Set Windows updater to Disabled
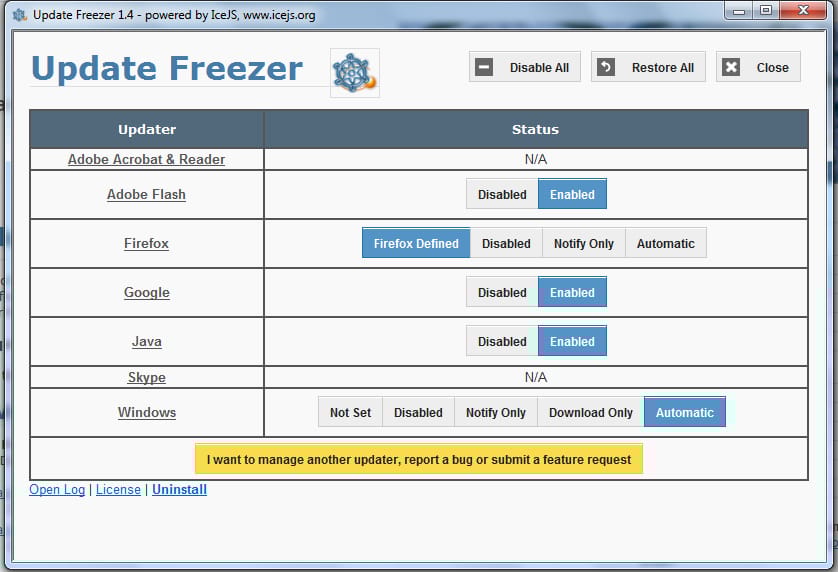 click(418, 413)
